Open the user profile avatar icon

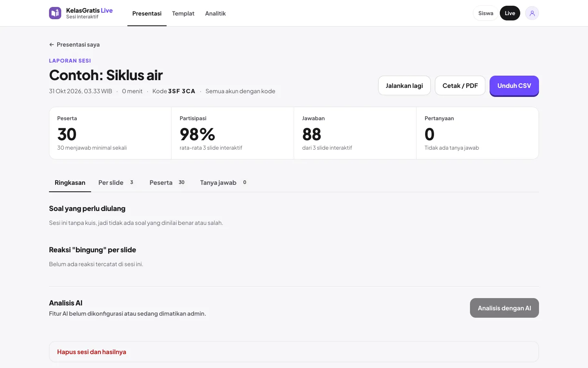pos(532,13)
